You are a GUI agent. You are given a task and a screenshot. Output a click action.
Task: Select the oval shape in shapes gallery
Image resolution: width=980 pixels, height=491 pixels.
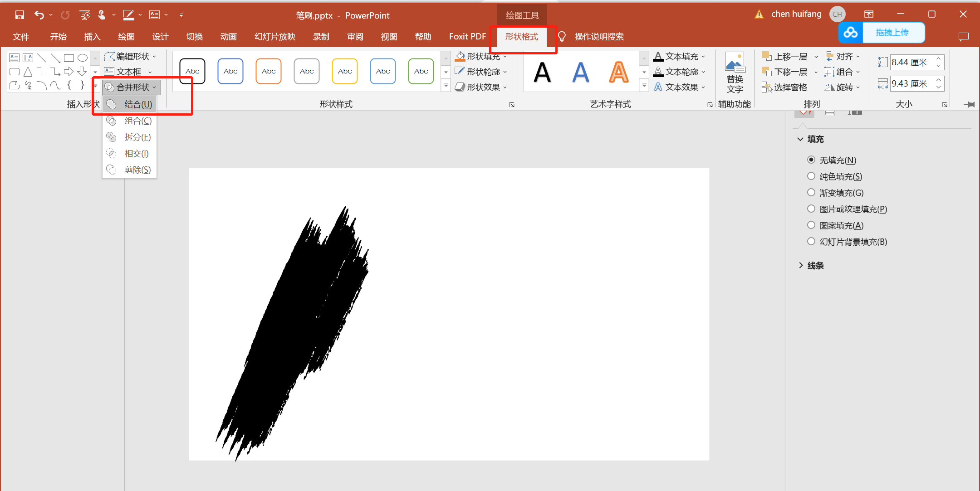[x=82, y=58]
